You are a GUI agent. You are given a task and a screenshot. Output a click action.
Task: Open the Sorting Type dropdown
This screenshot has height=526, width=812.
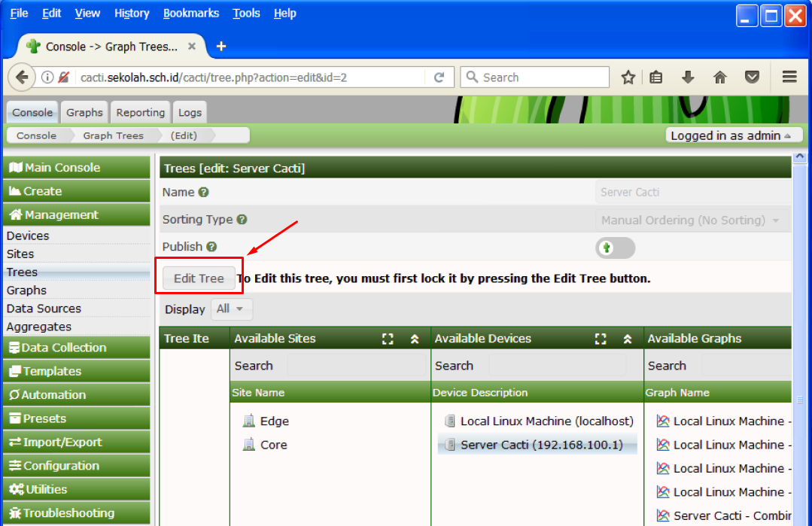tap(692, 220)
